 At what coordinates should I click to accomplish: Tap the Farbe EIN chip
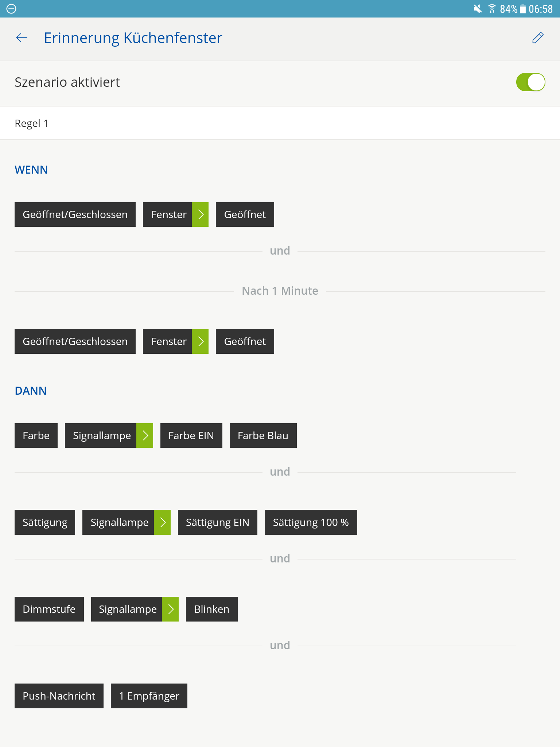point(191,436)
